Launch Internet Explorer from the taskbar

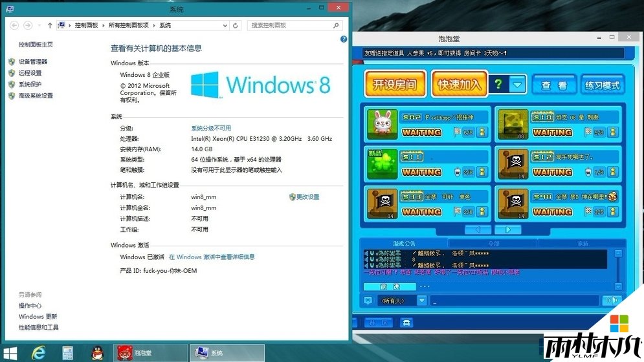(39, 353)
